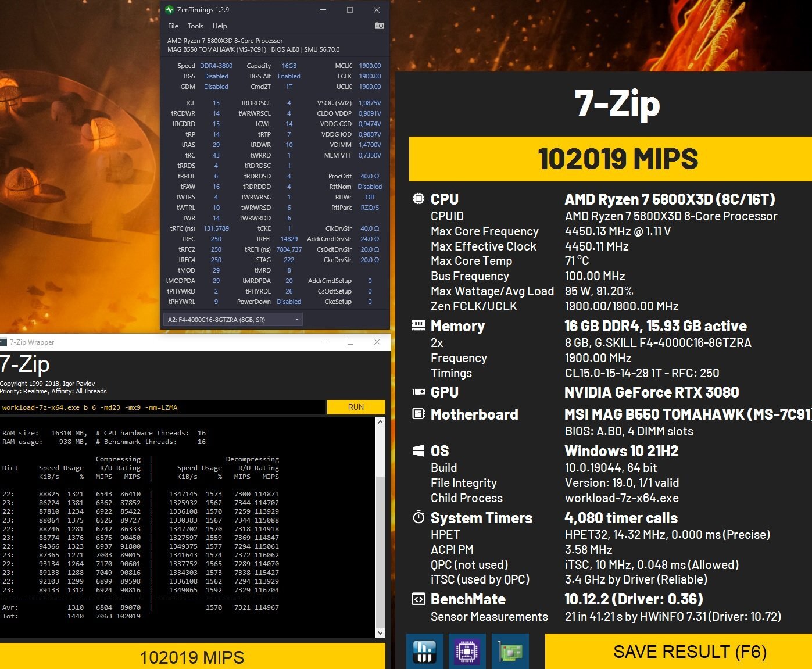Click the 102019 MIPS yellow banner in BenchMate

tap(610, 159)
